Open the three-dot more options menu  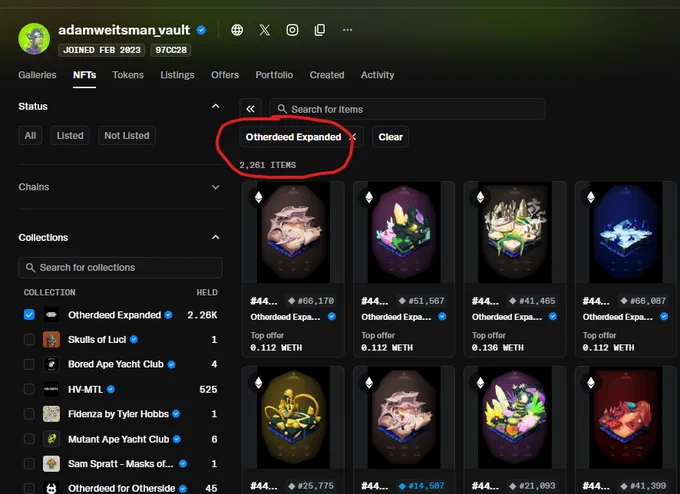click(347, 30)
